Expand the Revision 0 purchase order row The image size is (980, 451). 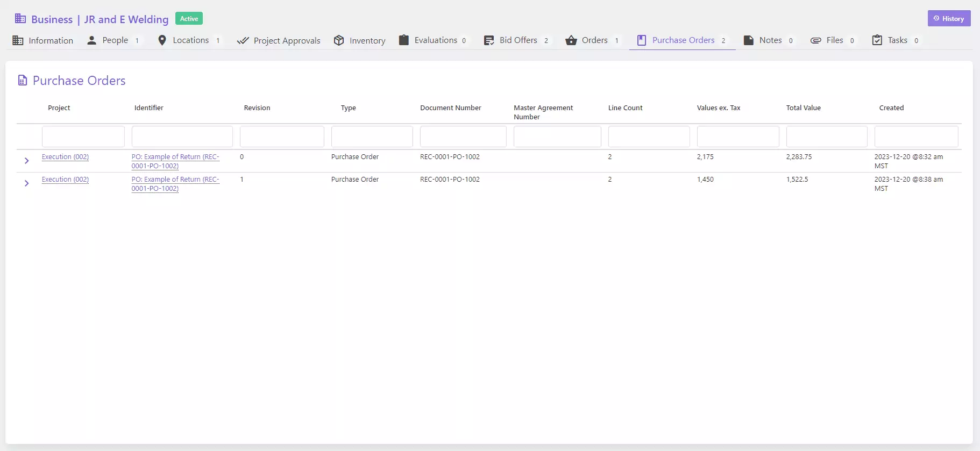pyautogui.click(x=26, y=161)
